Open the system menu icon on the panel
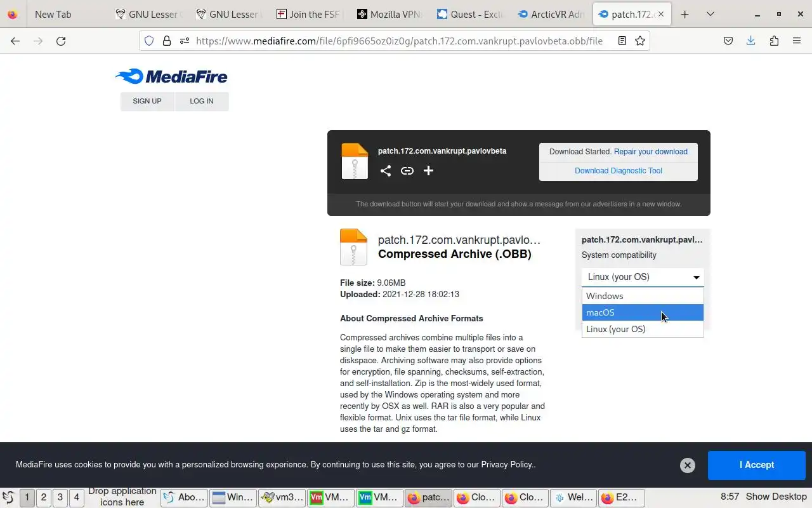This screenshot has height=508, width=812. (x=8, y=497)
